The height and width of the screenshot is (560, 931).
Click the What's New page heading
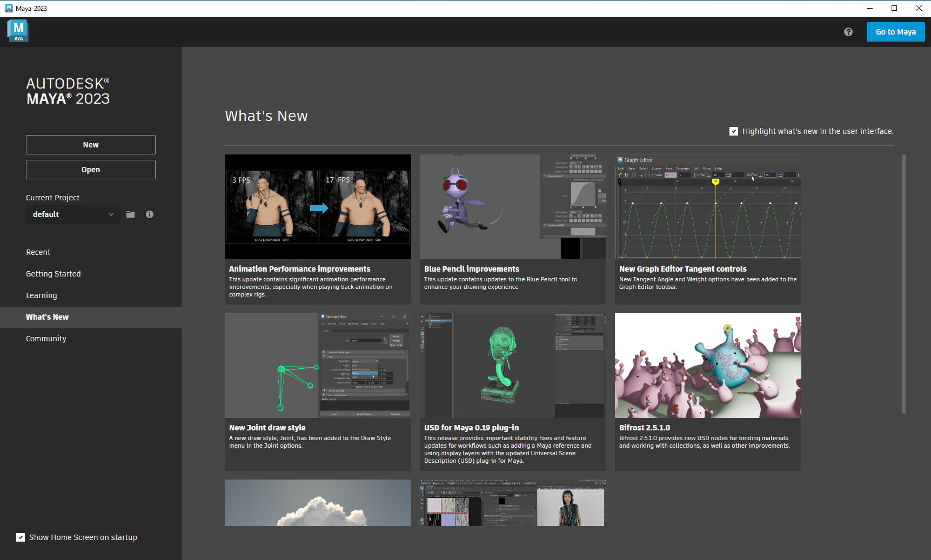tap(266, 116)
